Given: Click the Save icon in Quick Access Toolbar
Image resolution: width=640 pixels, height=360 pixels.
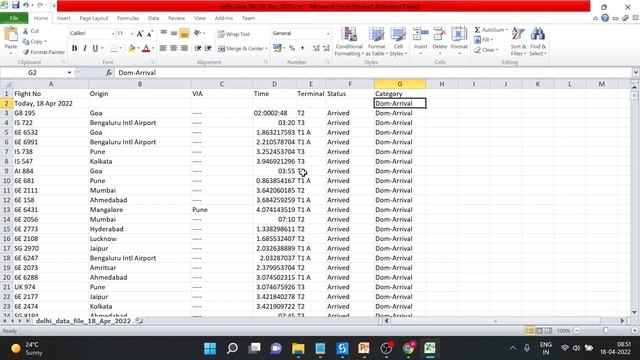Looking at the screenshot, I should coord(16,5).
